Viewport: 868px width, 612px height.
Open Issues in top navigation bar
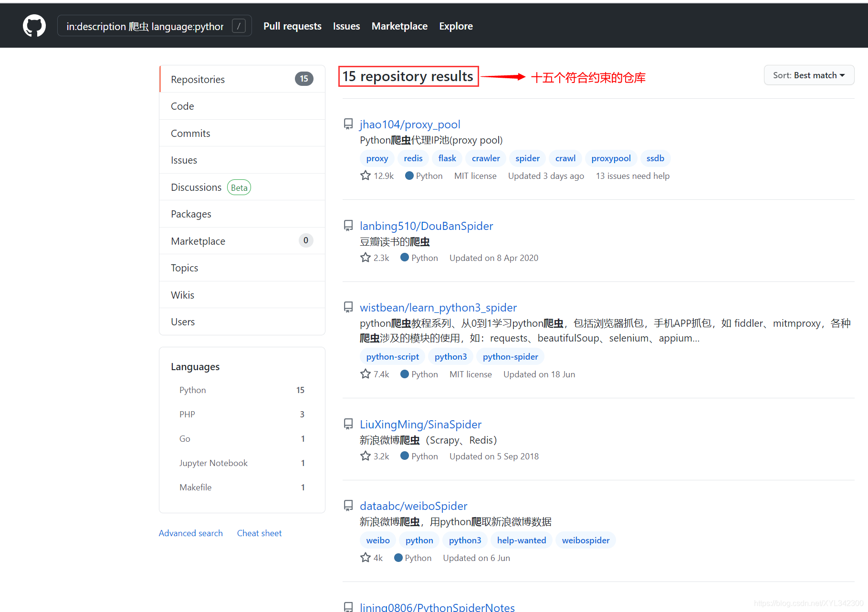346,26
